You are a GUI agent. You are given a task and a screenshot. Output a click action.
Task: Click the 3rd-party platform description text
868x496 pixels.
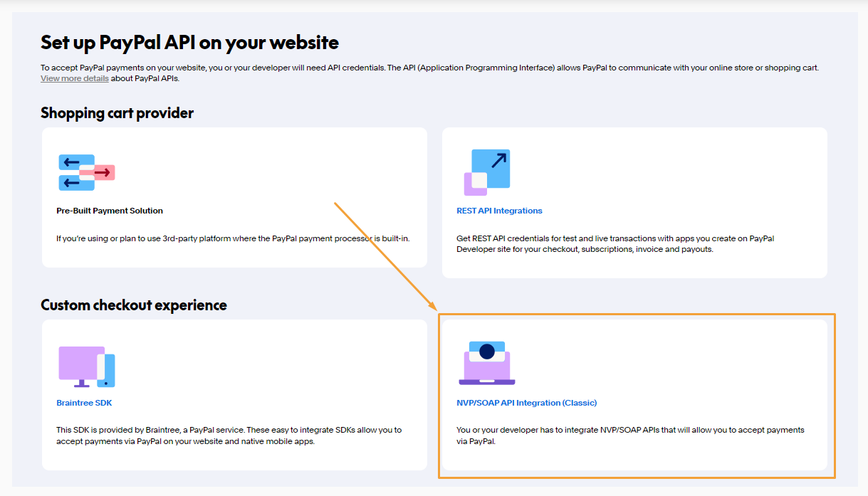click(233, 238)
